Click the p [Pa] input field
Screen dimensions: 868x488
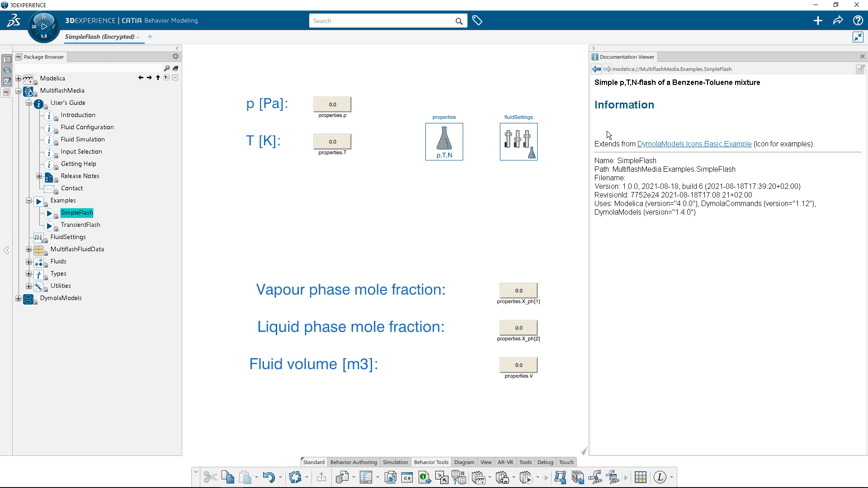pyautogui.click(x=332, y=104)
